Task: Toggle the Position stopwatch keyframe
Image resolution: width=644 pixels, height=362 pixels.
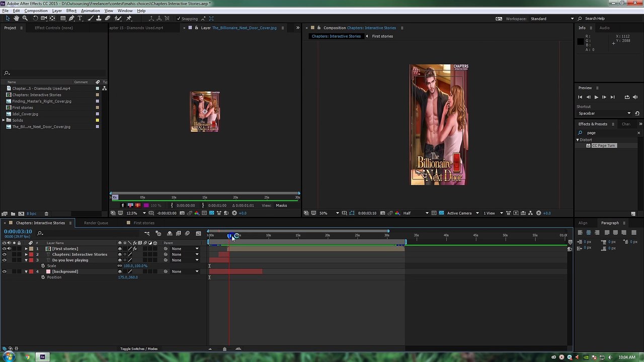Action: point(43,278)
